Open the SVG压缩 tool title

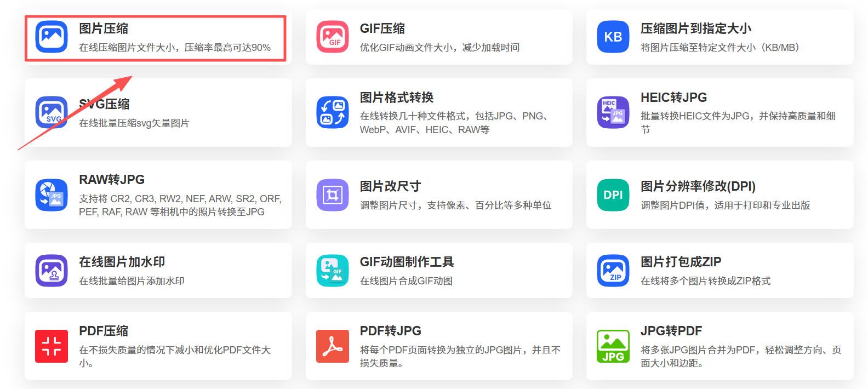click(104, 104)
